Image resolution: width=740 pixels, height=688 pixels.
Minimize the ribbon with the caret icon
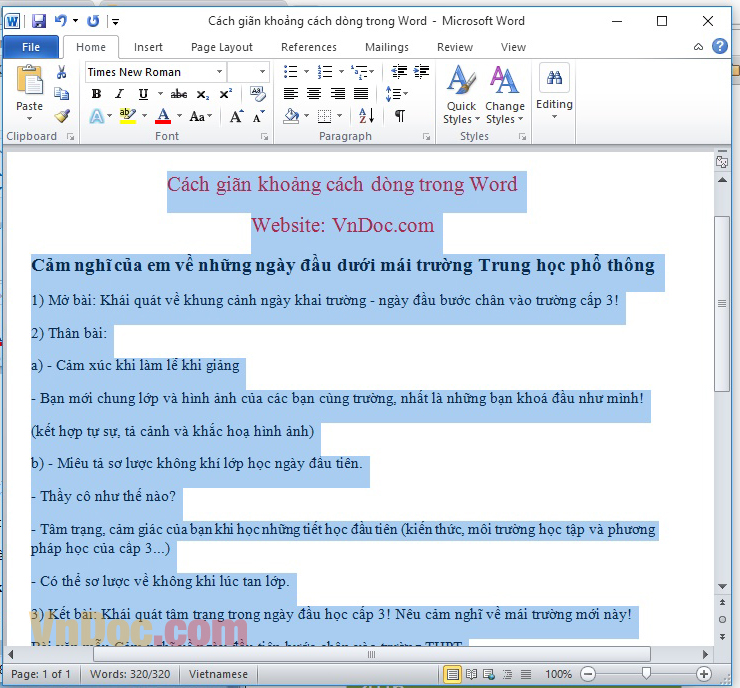(x=698, y=47)
